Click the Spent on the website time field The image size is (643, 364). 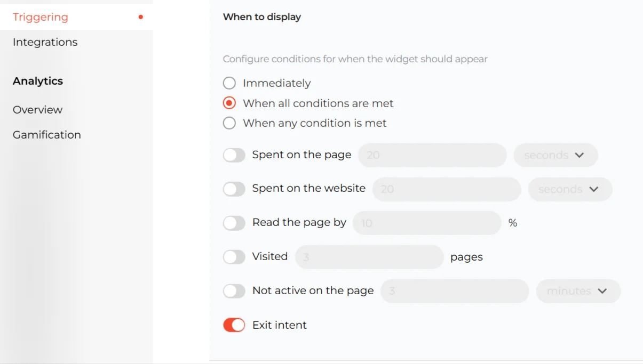point(446,189)
